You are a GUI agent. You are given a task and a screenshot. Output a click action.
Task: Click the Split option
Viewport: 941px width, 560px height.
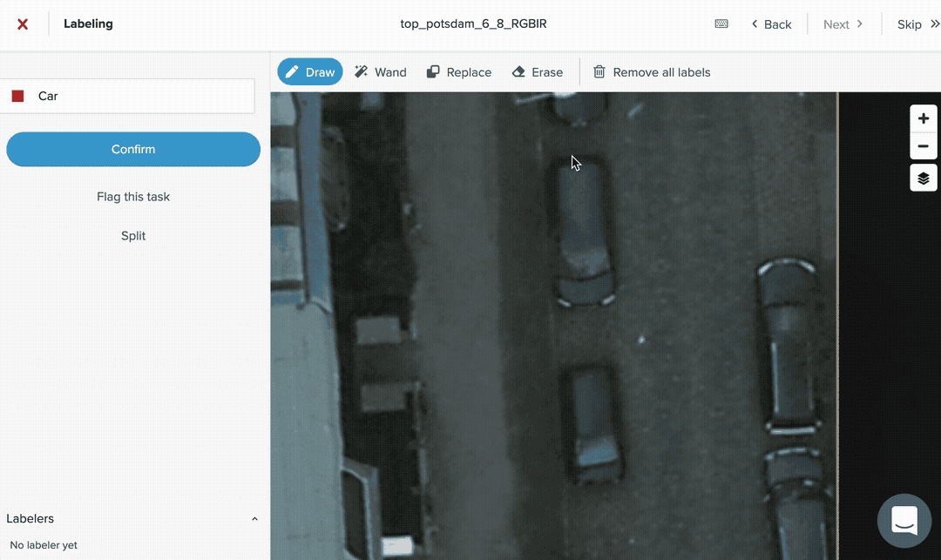[133, 236]
